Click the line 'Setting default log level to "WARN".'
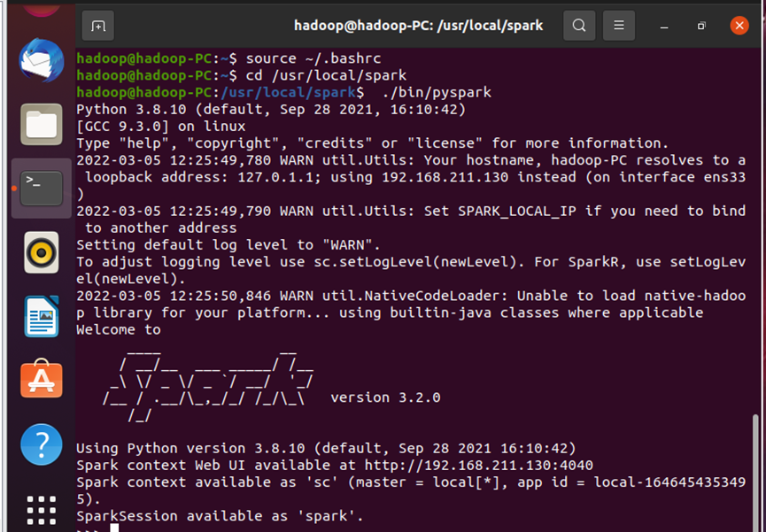The height and width of the screenshot is (532, 766). click(228, 244)
